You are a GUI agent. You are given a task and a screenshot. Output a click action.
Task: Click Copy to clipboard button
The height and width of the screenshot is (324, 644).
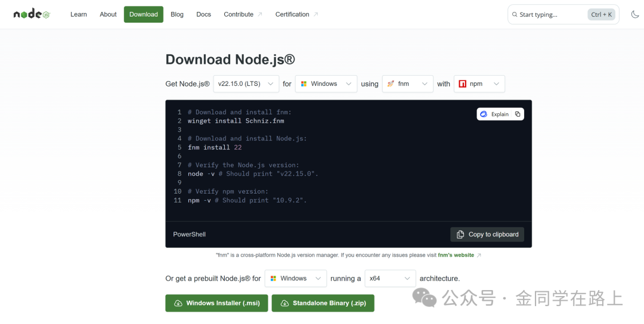click(x=487, y=234)
